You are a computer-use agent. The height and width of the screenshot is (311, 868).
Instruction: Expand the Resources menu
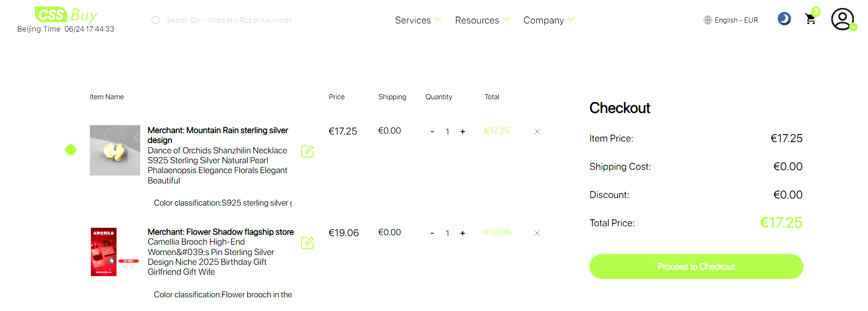[x=482, y=20]
